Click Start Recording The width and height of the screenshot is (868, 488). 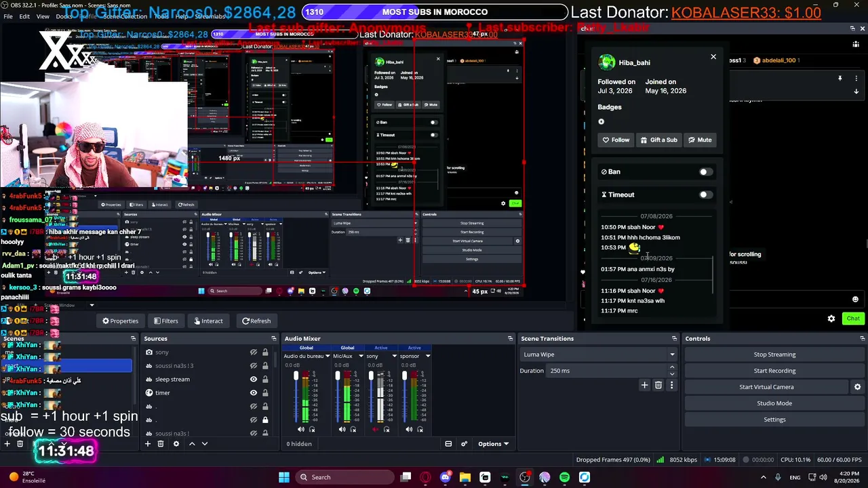(774, 371)
